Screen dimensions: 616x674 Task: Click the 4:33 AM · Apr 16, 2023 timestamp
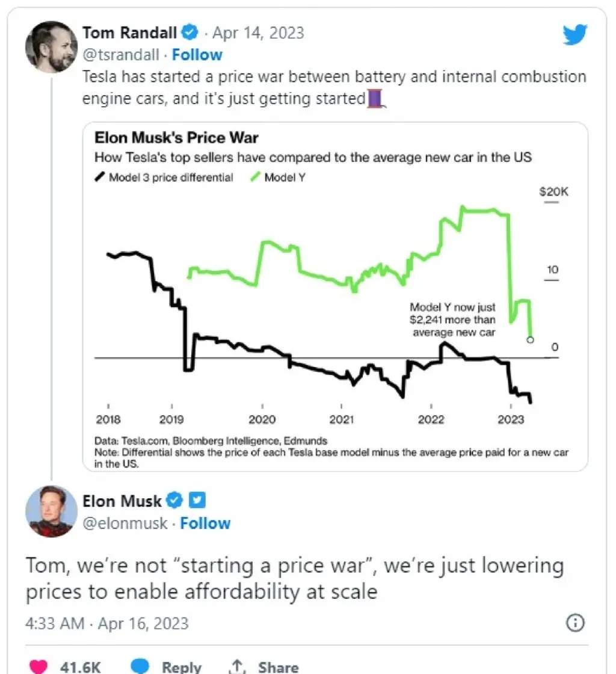(107, 623)
